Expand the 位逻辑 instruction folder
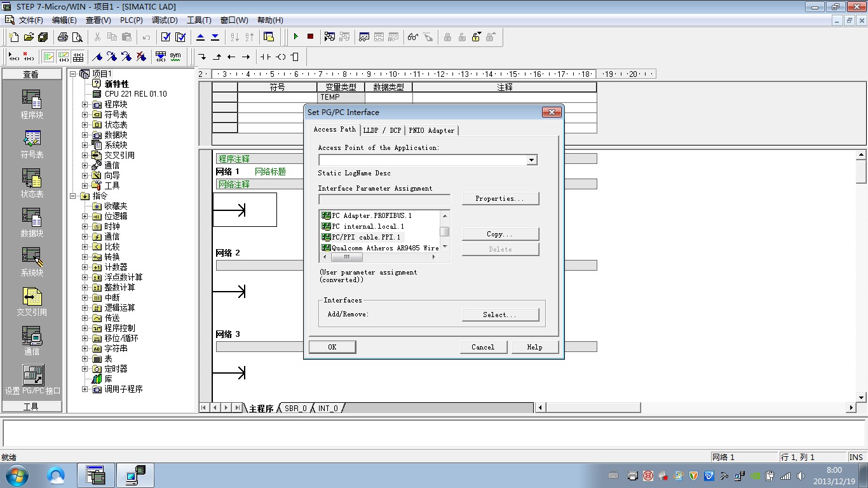868x488 pixels. tap(85, 216)
